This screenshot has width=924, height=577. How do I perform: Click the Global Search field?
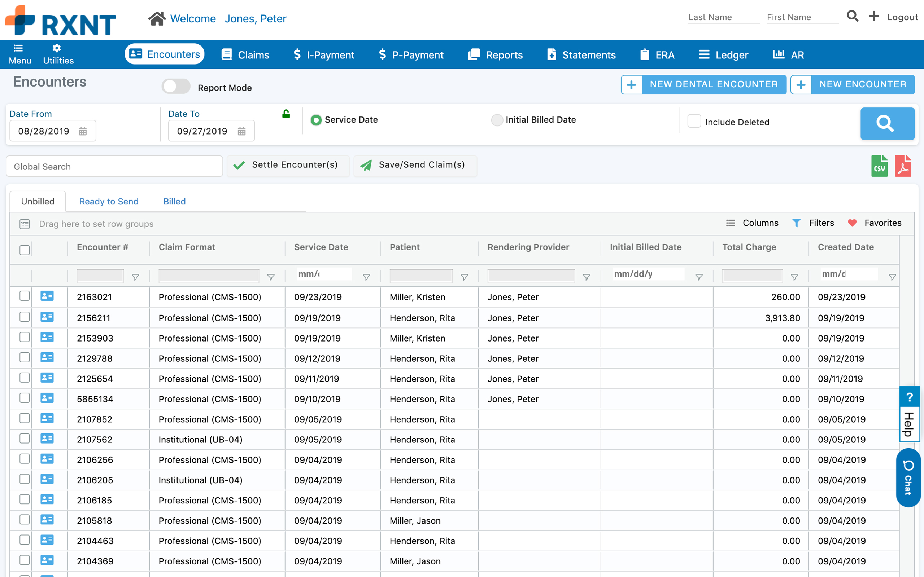[x=114, y=166]
